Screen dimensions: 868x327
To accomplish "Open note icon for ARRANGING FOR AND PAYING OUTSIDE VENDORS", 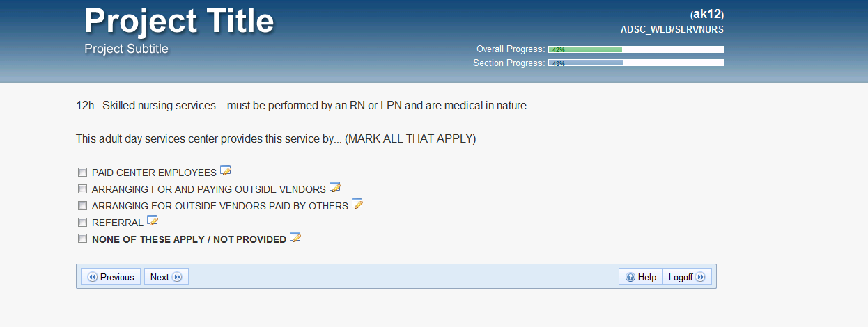I will pyautogui.click(x=334, y=188).
